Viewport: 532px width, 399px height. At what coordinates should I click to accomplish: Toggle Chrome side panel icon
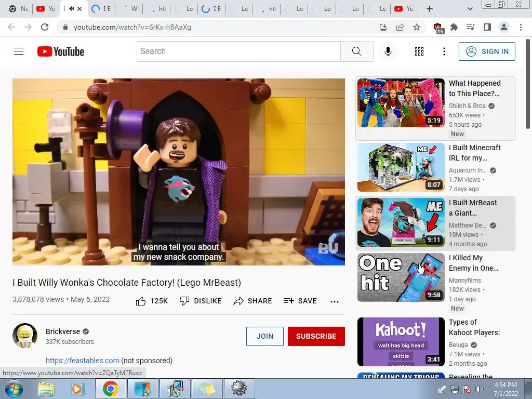487,27
